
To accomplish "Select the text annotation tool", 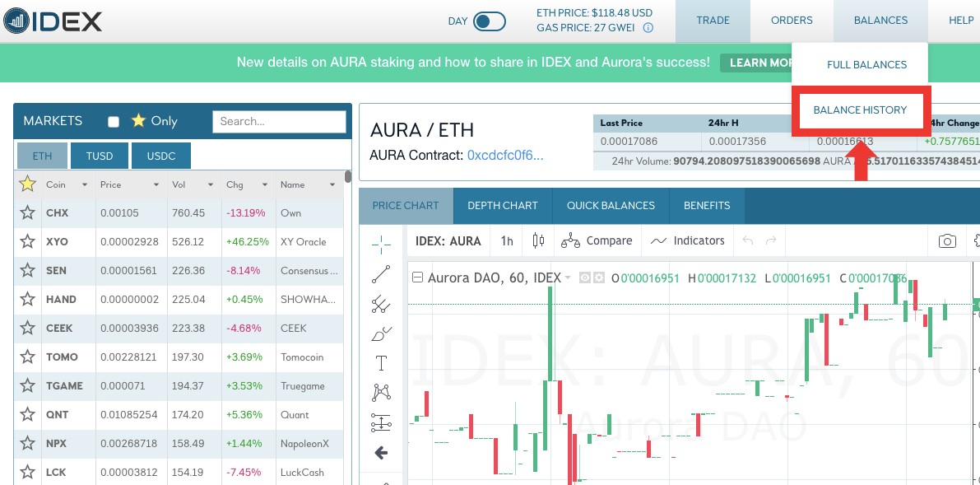I will click(x=381, y=363).
